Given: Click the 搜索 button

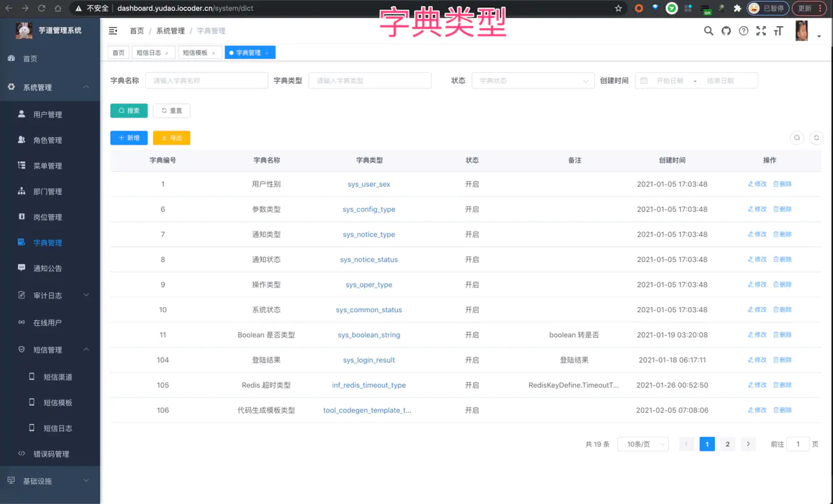Looking at the screenshot, I should (x=129, y=111).
